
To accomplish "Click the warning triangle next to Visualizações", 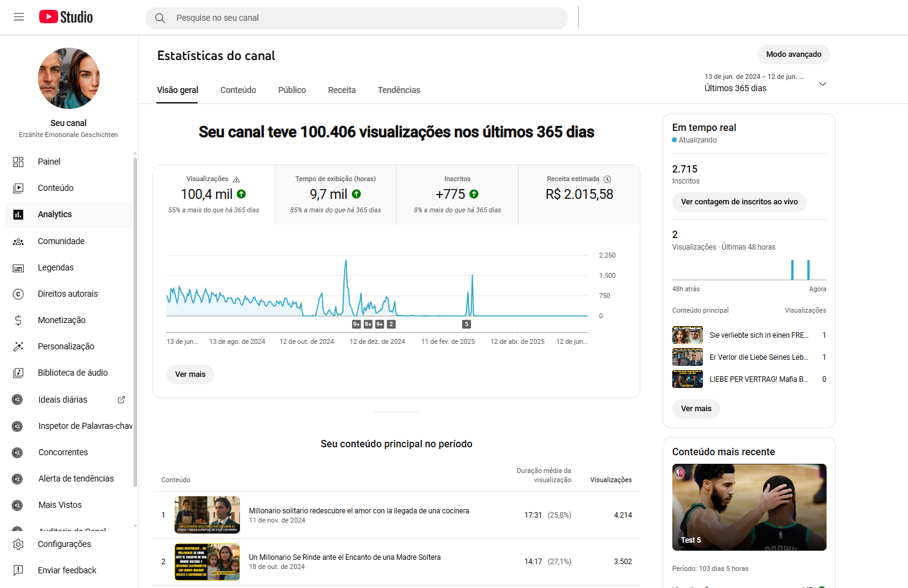I will [236, 179].
